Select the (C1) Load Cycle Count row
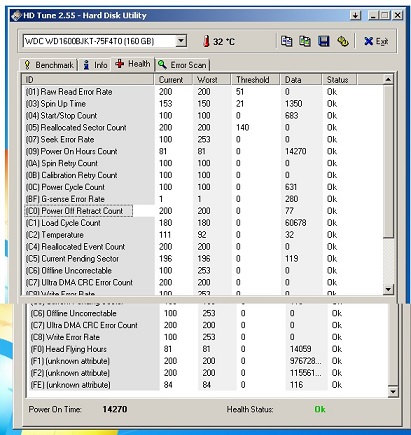The image size is (411, 435). tap(202, 223)
